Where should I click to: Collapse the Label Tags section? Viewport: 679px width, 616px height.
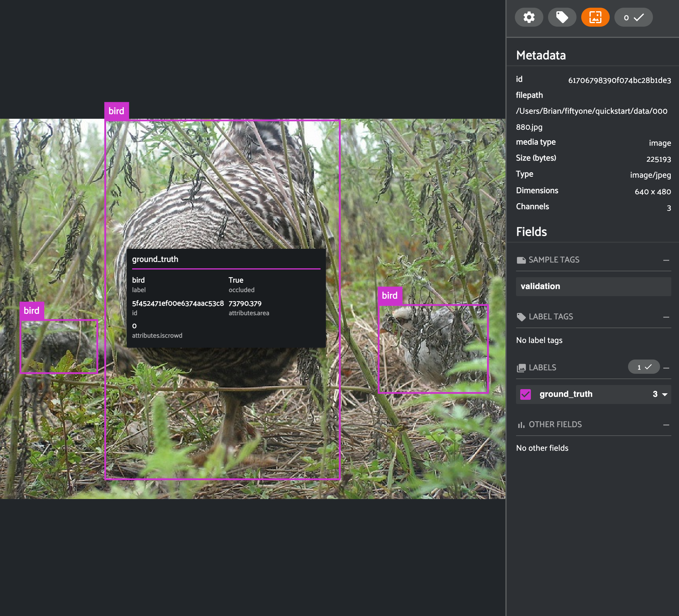tap(666, 317)
